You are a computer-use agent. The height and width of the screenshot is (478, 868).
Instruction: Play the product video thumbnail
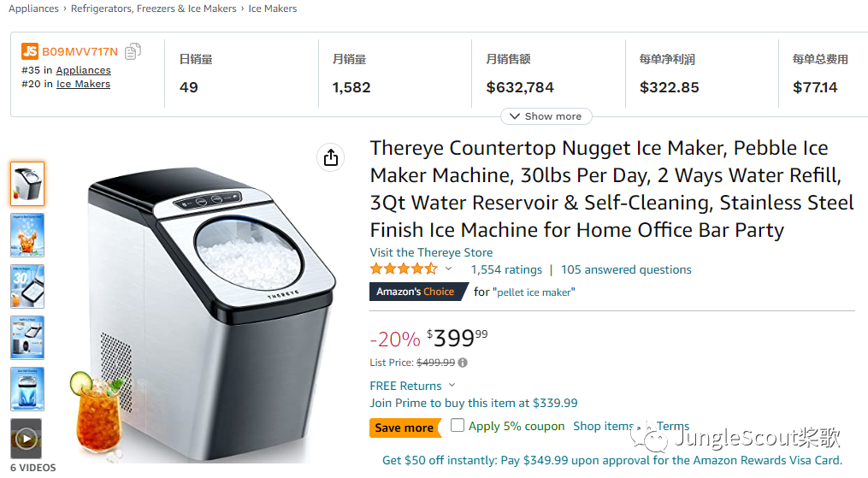click(27, 440)
